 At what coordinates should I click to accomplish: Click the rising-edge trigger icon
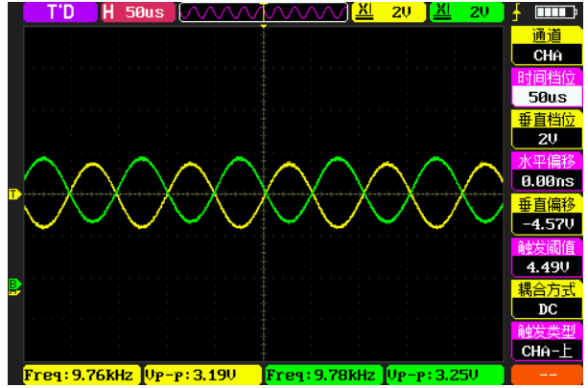[x=517, y=12]
